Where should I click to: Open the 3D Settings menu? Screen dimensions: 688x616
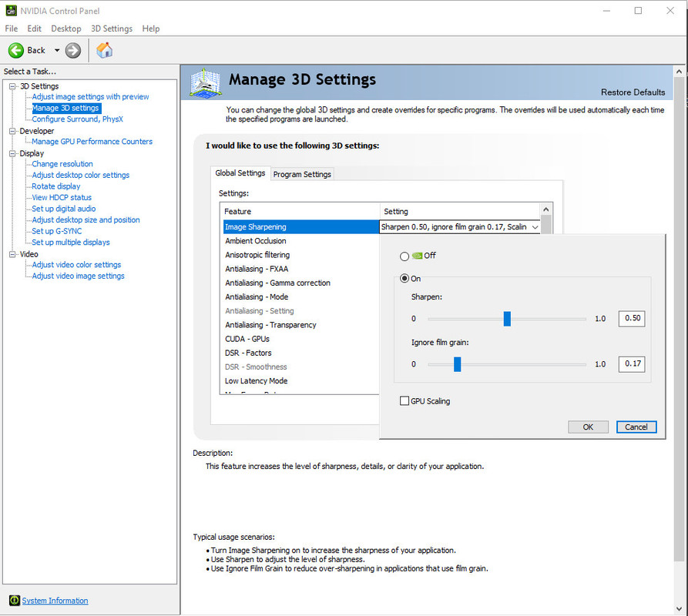(112, 28)
